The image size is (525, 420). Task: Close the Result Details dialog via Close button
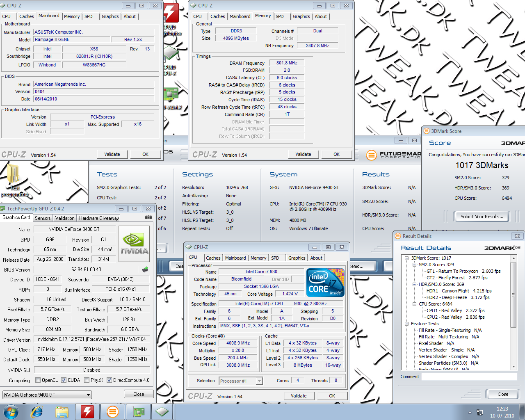coord(503,394)
